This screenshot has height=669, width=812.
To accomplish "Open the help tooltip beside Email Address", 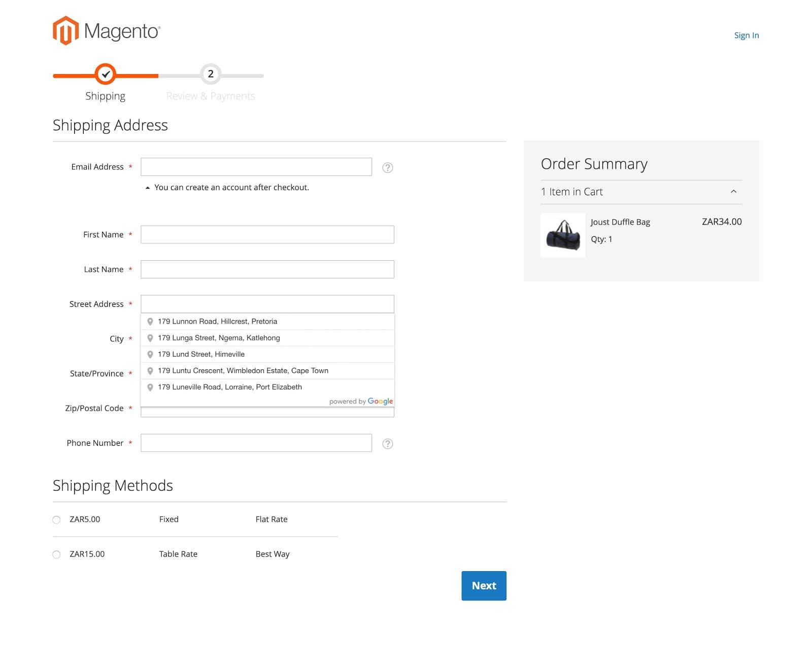I will (388, 167).
